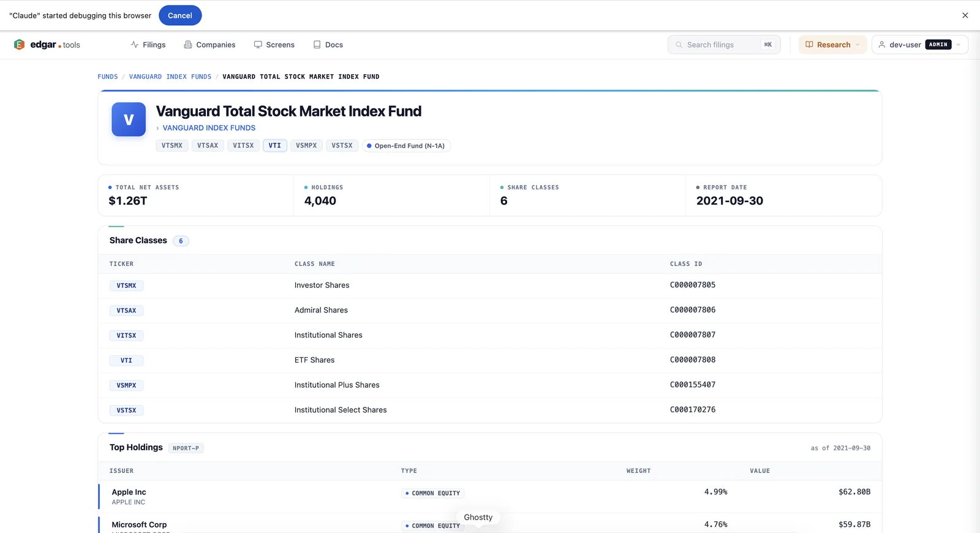The width and height of the screenshot is (980, 533).
Task: Open the Screens nav item
Action: tap(274, 45)
